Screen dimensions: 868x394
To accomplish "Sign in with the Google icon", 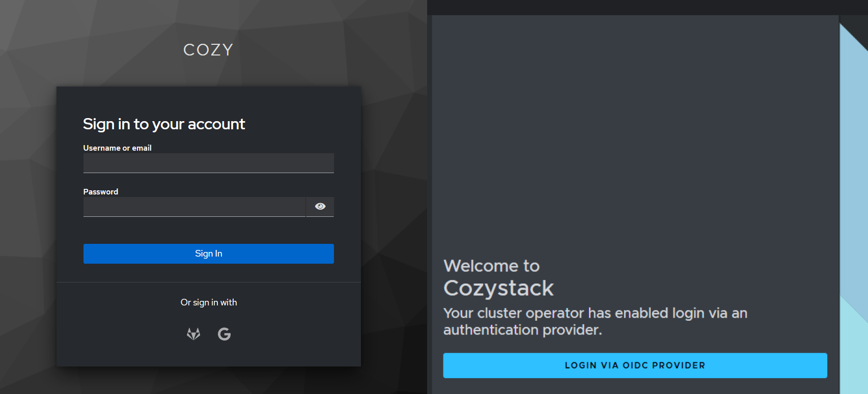I will pos(224,334).
